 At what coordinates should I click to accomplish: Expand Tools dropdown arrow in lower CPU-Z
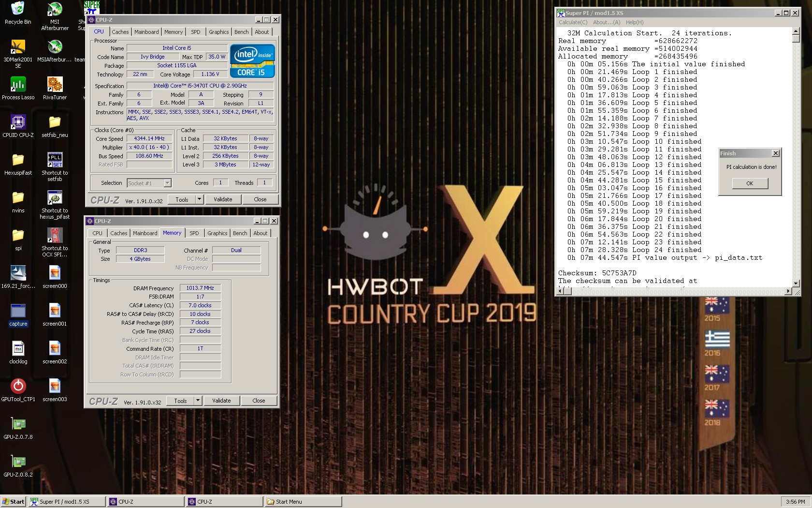[x=198, y=401]
